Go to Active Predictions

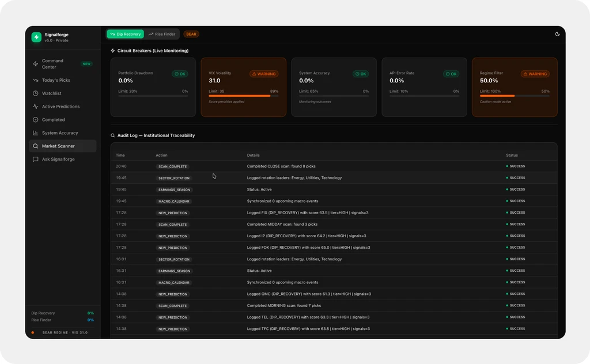(62, 107)
